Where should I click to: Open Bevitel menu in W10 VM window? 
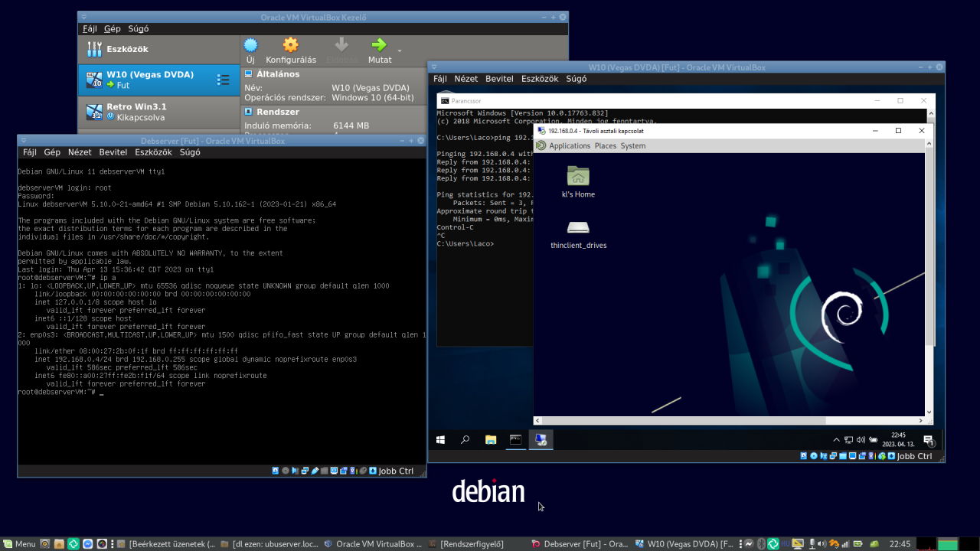click(500, 79)
